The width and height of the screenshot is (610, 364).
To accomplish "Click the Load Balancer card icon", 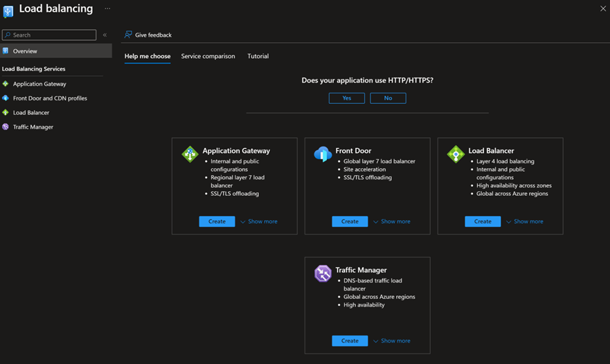I will (x=456, y=154).
